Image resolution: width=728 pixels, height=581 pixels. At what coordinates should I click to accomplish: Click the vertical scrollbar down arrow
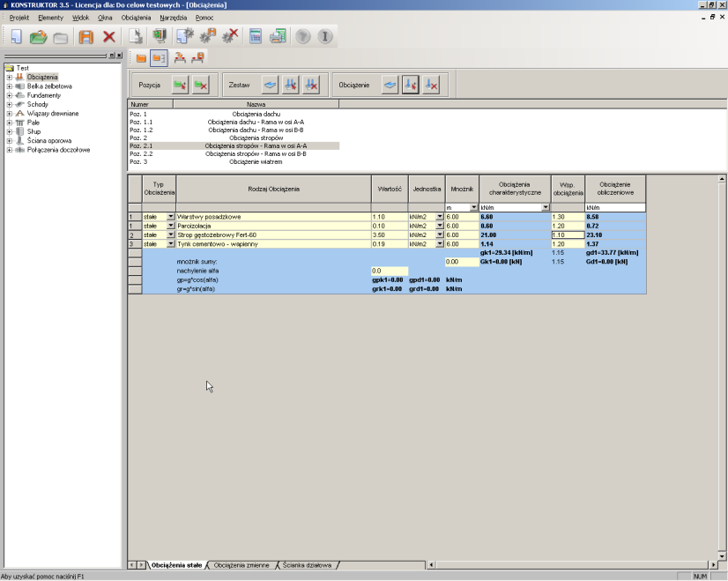pos(722,556)
